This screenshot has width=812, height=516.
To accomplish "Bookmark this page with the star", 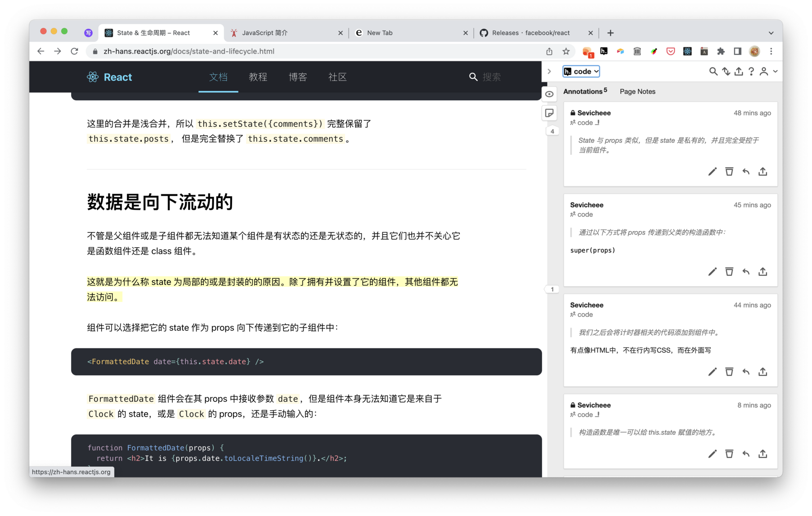I will [566, 51].
